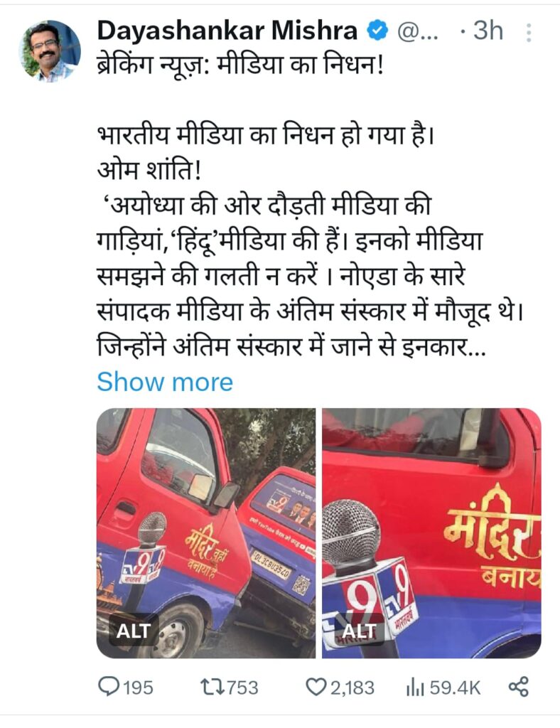Show ALT text on left image

(133, 631)
